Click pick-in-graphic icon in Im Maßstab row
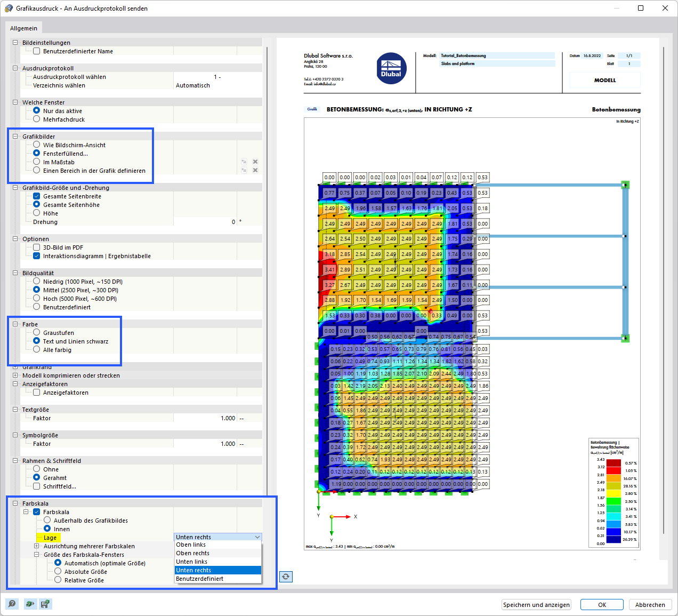The image size is (678, 616). point(244,162)
